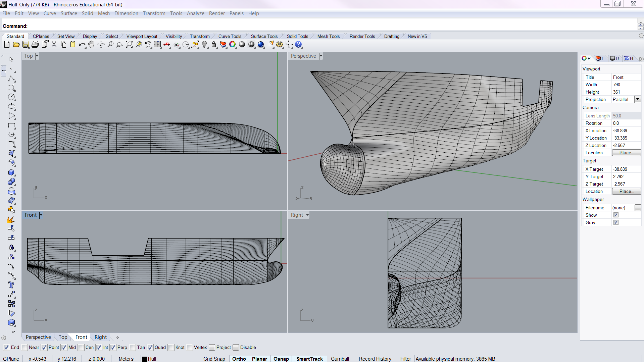
Task: Open the Projection dropdown
Action: click(638, 99)
